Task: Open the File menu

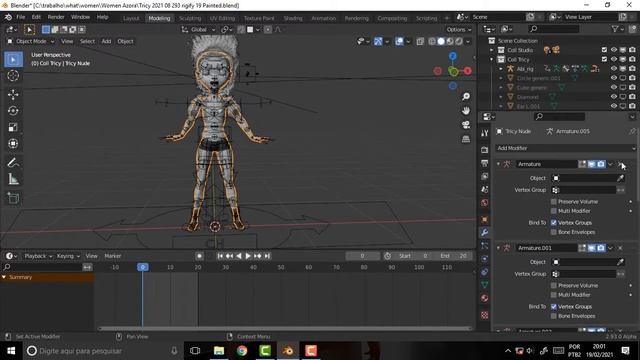Action: click(20, 17)
